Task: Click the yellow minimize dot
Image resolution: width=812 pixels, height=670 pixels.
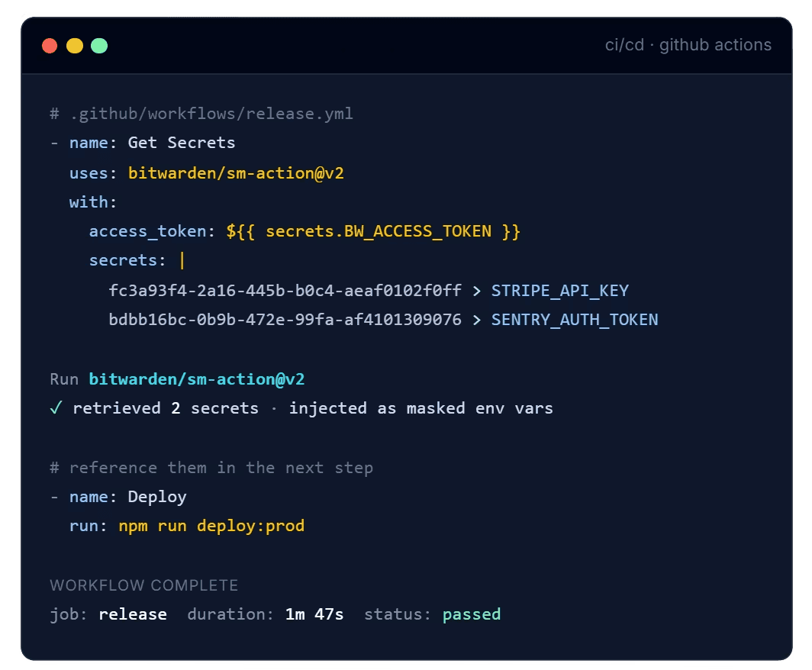Action: click(75, 46)
